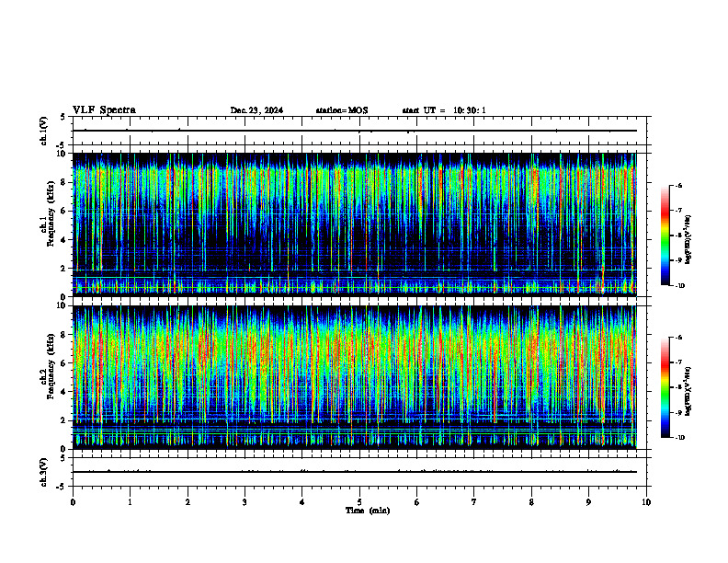Click time axis tick label "5"

(x=359, y=502)
